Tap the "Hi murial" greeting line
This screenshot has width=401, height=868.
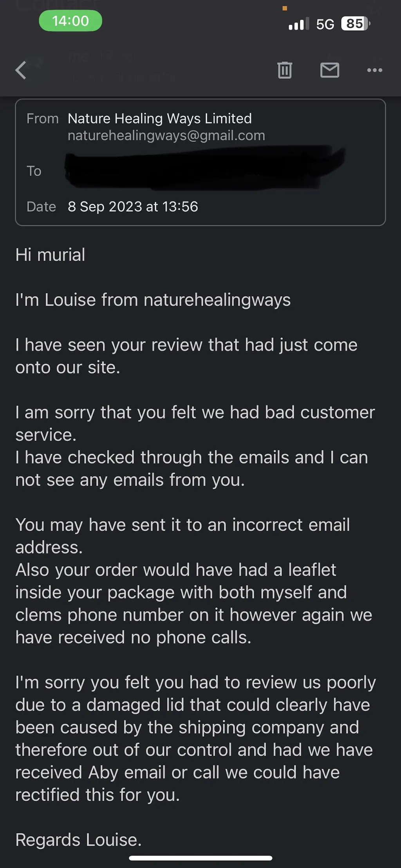point(50,255)
